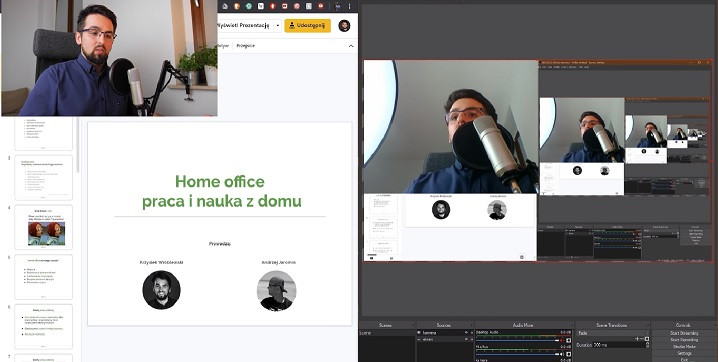718x362 pixels.
Task: Click the Prowadzą label on the slide
Action: (x=220, y=244)
